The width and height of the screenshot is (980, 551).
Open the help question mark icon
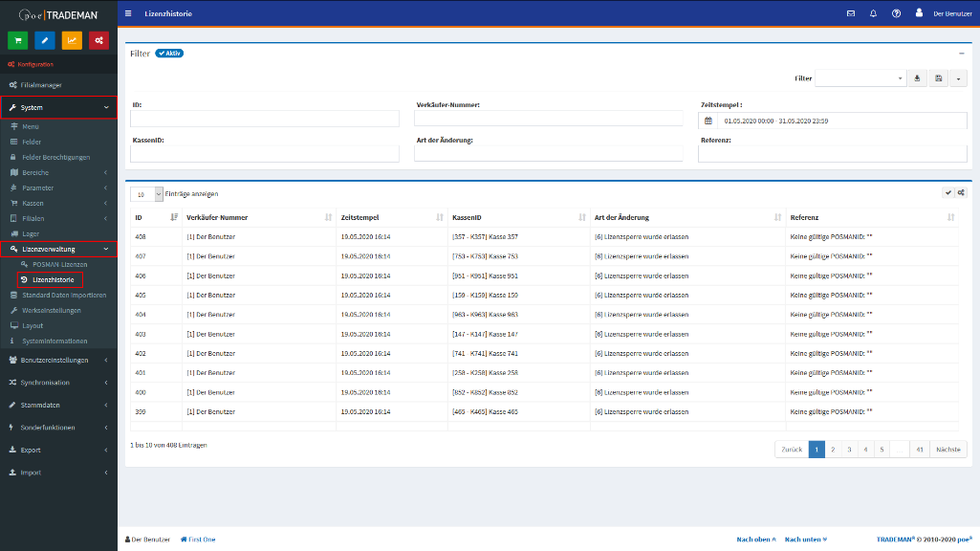(896, 13)
